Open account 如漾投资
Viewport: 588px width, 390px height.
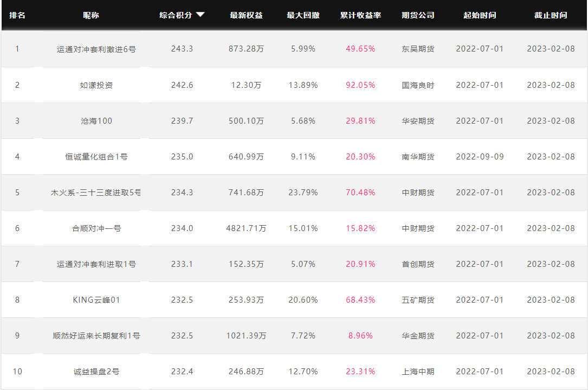point(96,85)
